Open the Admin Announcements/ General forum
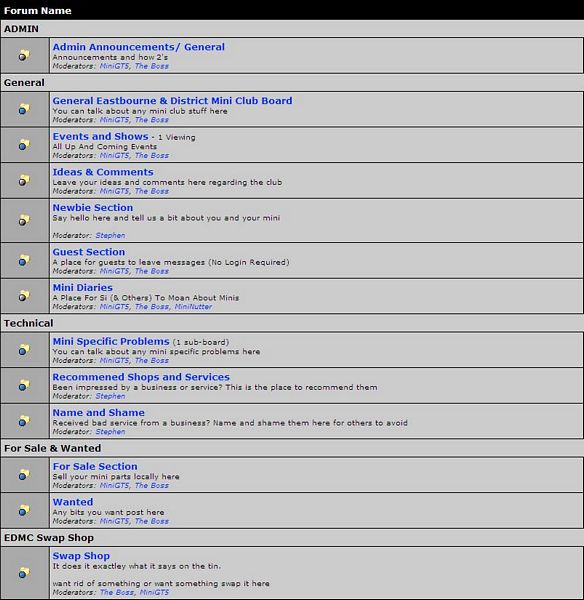The image size is (584, 600). (139, 47)
